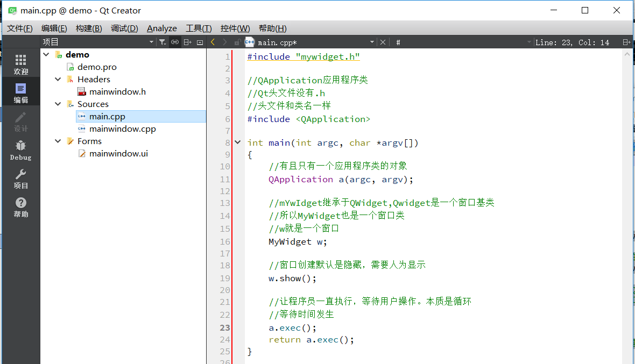
Task: Click the comment '//Qt头文件没有.h'
Action: (286, 94)
